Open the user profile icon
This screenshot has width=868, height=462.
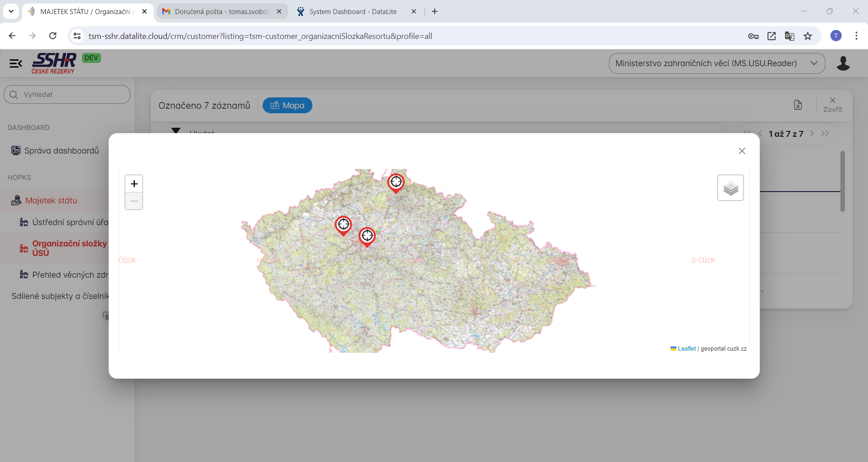843,63
